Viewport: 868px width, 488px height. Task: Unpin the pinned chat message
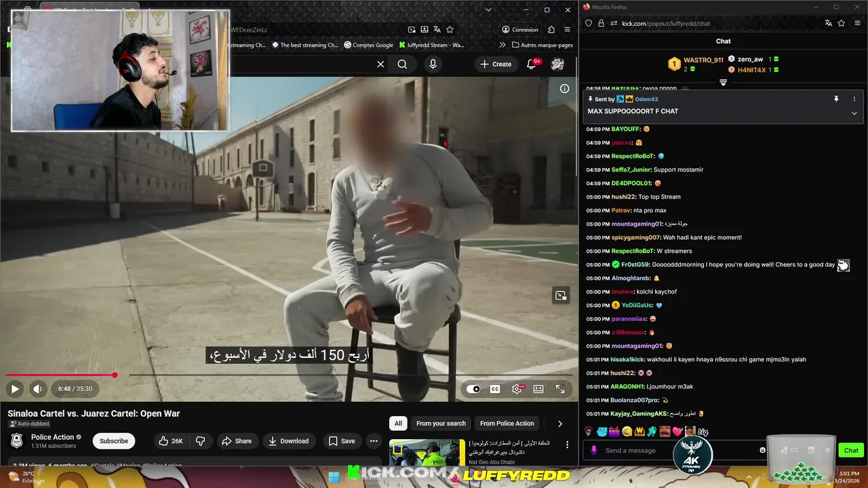[x=836, y=99]
